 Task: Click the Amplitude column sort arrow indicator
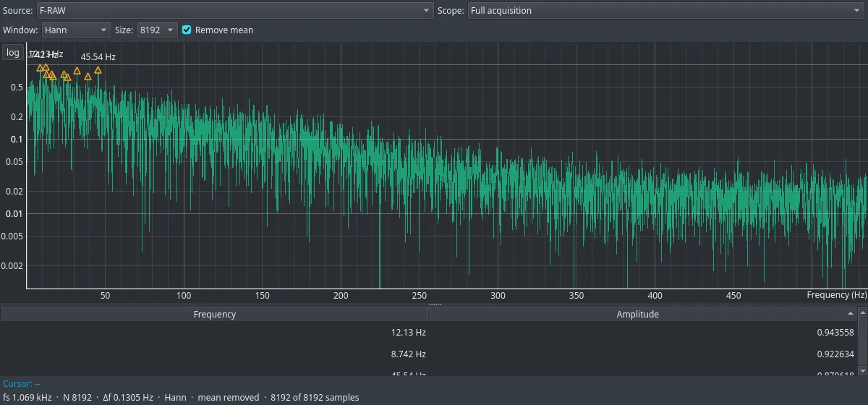click(x=851, y=314)
